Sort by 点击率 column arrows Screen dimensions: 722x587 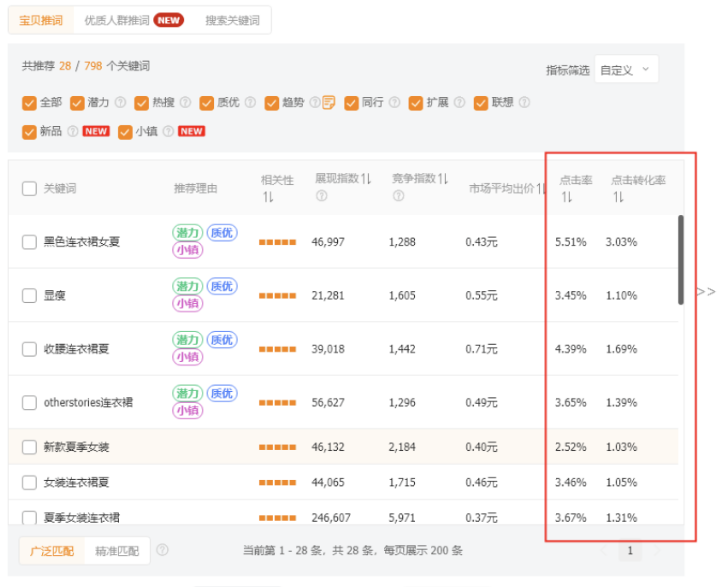(567, 197)
